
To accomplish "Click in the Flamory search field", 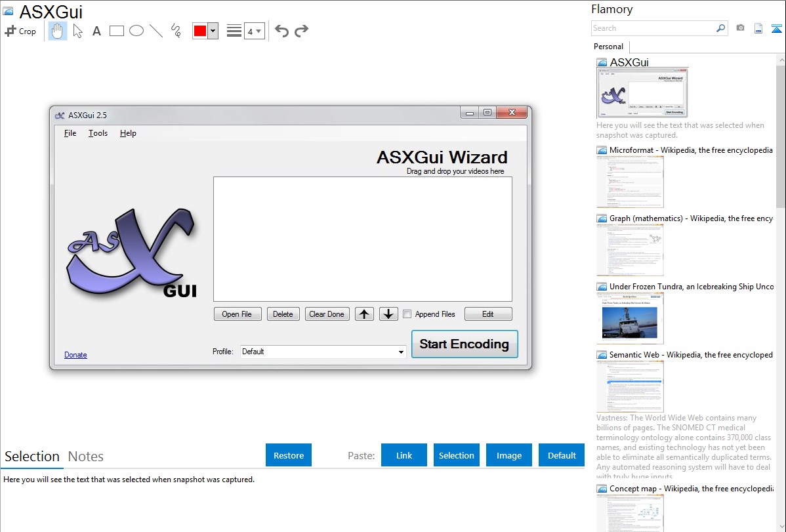I will point(653,28).
